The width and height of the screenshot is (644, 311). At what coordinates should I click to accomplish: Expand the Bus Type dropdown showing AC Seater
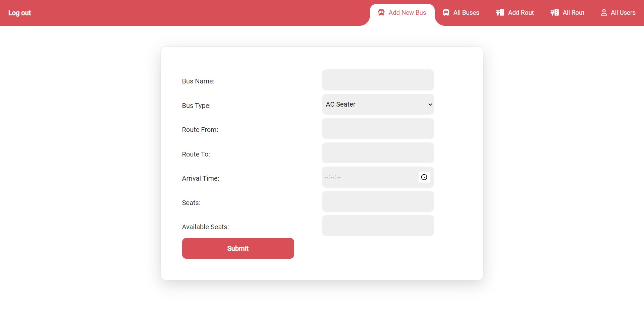point(378,105)
